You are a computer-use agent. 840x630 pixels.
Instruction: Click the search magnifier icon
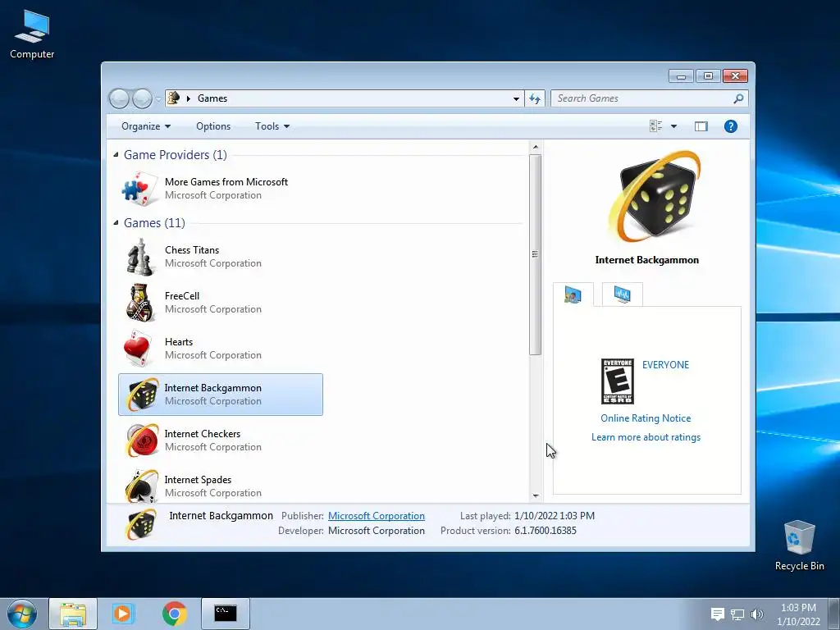tap(738, 98)
